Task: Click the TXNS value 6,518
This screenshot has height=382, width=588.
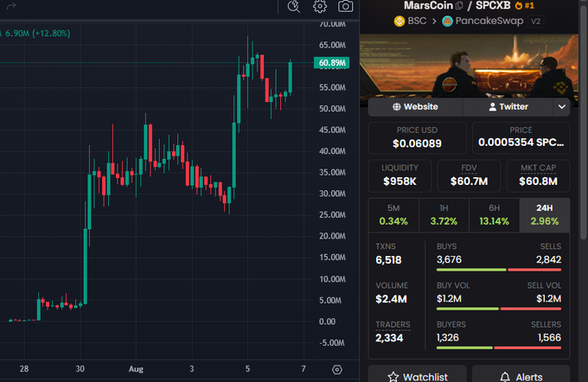Action: (x=388, y=260)
